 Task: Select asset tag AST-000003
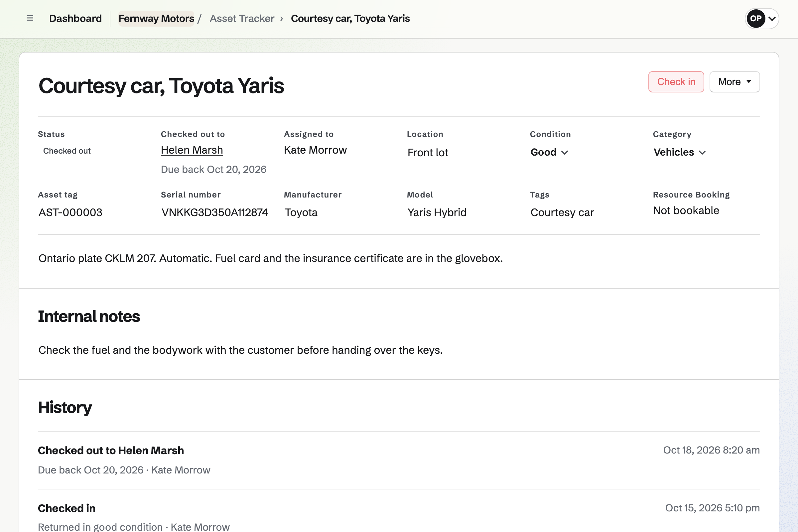point(70,212)
